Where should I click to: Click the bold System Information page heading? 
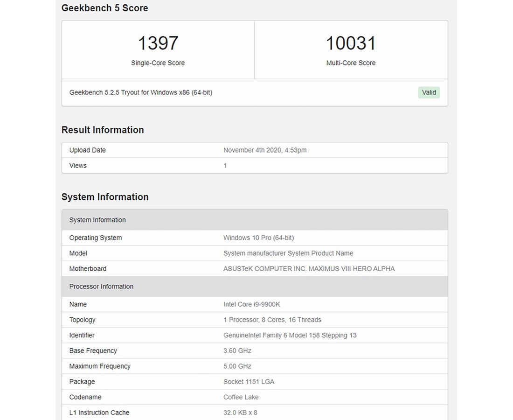click(x=105, y=197)
